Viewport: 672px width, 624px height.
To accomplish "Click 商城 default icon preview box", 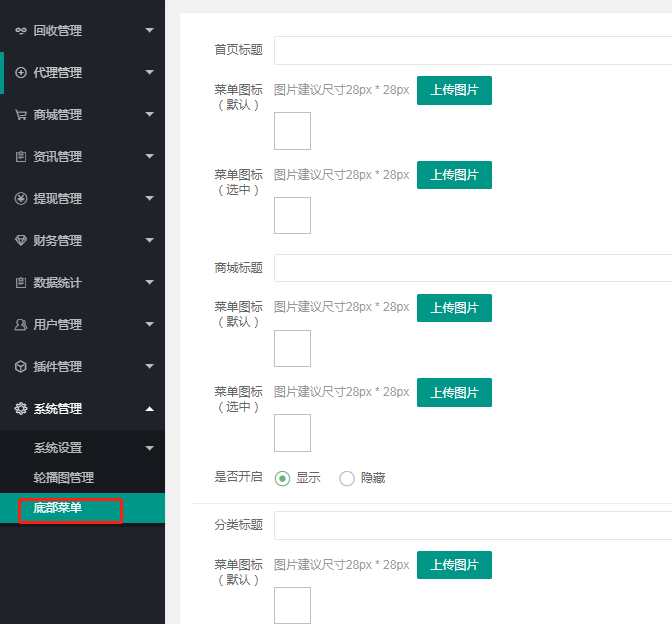I will pos(292,348).
